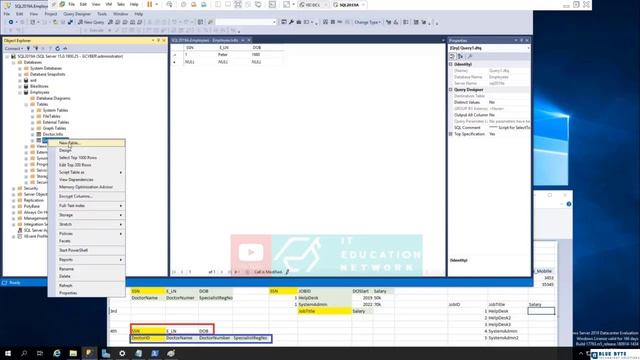640x360 pixels.
Task: Open Memory Optimization Advisor entry
Action: click(87, 187)
